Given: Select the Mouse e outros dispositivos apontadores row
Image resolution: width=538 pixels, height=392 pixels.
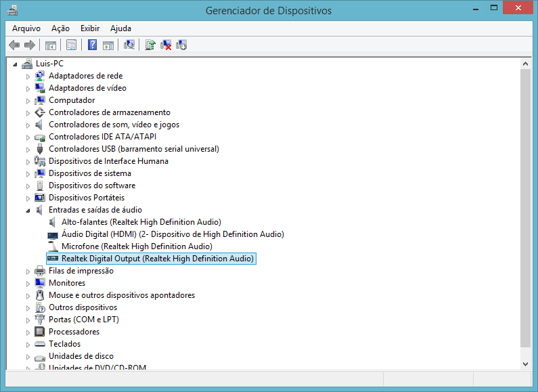Looking at the screenshot, I should pyautogui.click(x=122, y=295).
